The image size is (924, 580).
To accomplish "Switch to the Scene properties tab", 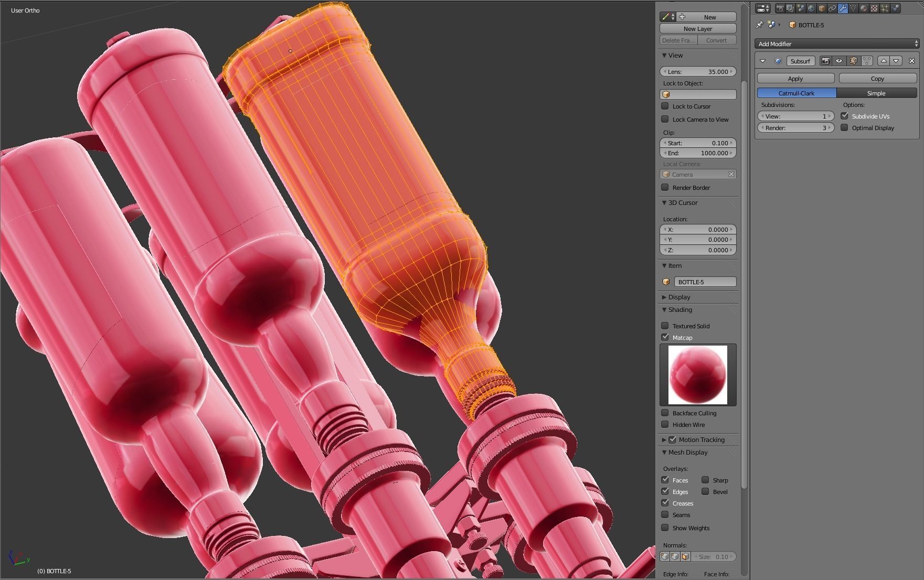I will point(801,8).
